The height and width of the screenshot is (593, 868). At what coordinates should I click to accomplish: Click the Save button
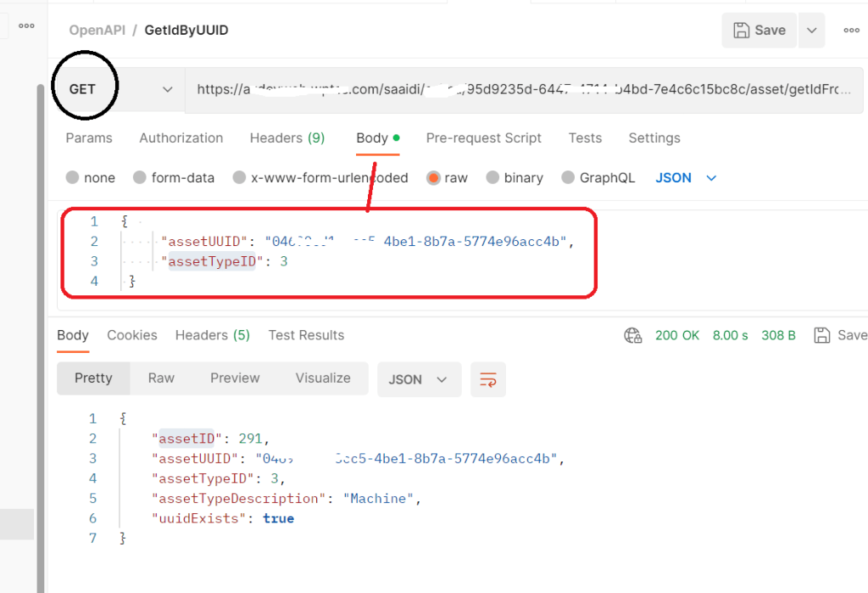759,30
